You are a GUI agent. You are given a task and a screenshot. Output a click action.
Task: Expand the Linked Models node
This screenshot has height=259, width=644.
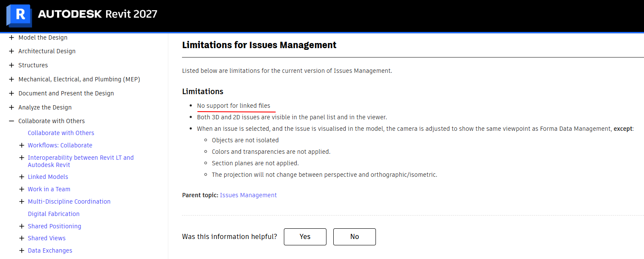(x=22, y=177)
